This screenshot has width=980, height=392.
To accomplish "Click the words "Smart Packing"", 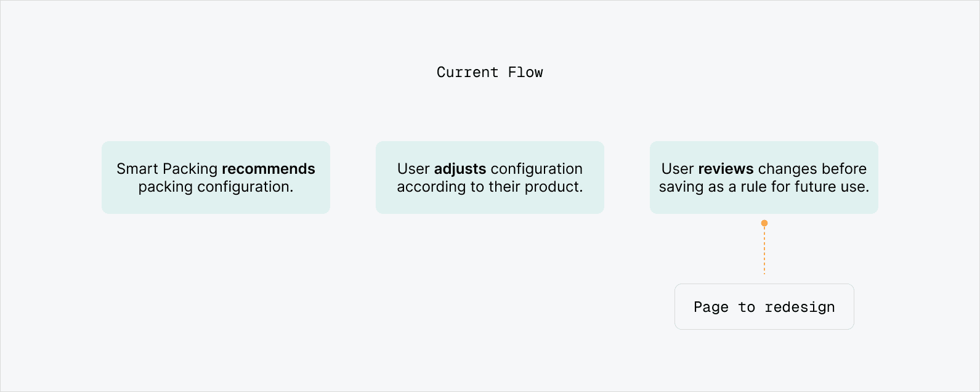I will pyautogui.click(x=167, y=169).
